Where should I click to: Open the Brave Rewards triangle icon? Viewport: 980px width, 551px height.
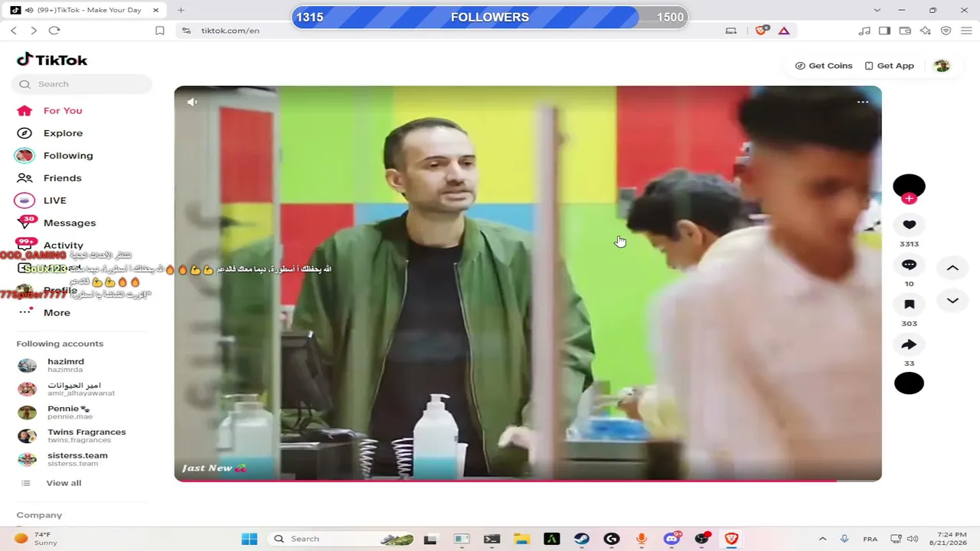[x=784, y=31]
